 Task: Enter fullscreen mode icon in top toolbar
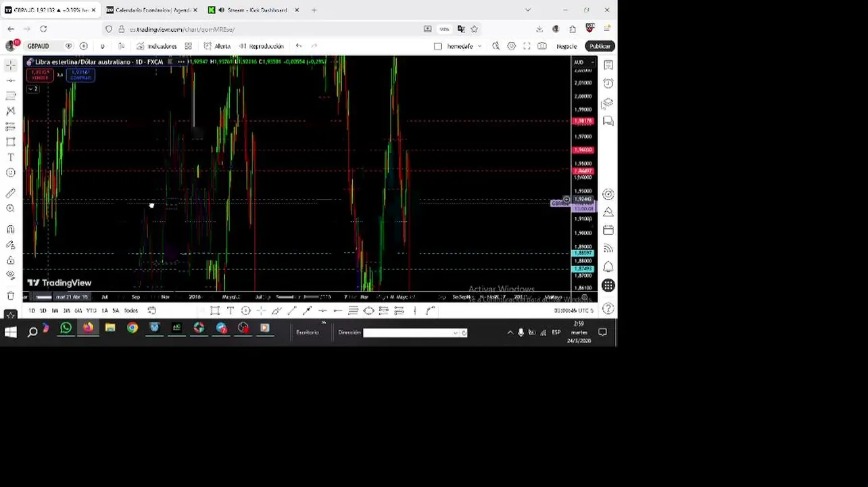(527, 46)
